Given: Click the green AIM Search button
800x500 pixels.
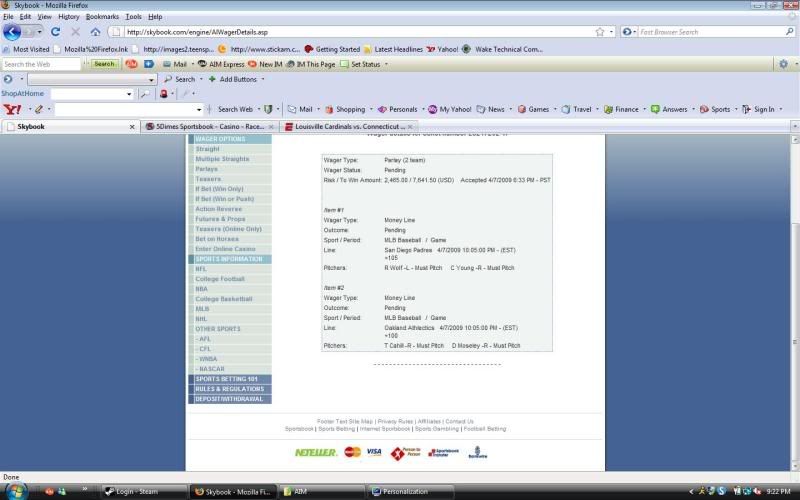Looking at the screenshot, I should pos(105,64).
